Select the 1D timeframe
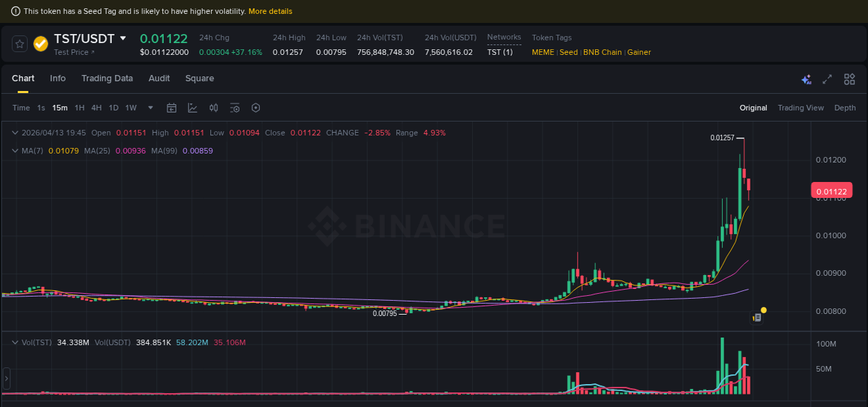The width and height of the screenshot is (868, 407). coord(113,108)
